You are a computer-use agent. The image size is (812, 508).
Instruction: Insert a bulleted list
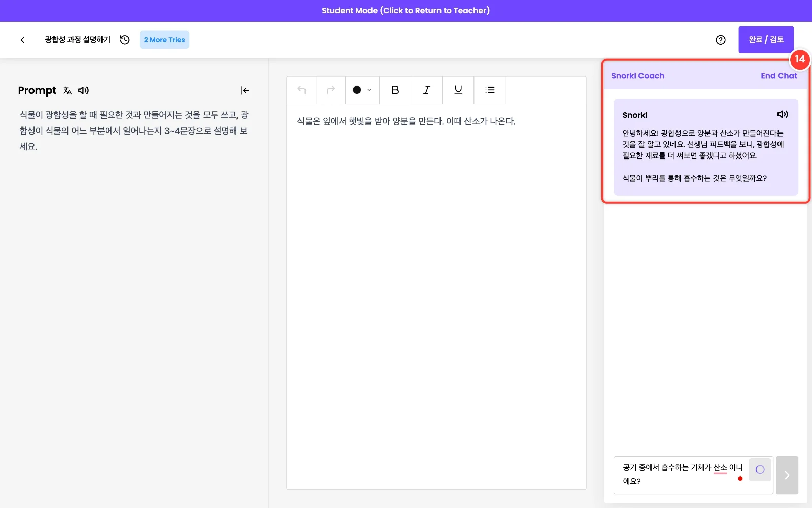pyautogui.click(x=490, y=90)
